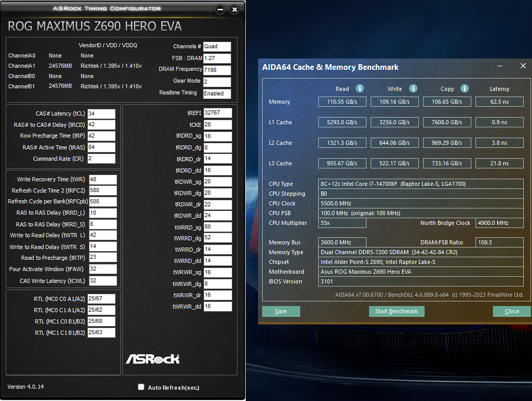Click the Write Recovery Time (tWR) field
Image resolution: width=532 pixels, height=401 pixels.
[x=103, y=180]
